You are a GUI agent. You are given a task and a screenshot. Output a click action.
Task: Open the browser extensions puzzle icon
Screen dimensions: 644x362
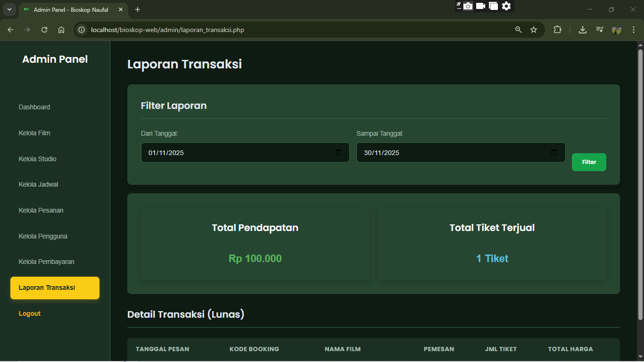(558, 30)
